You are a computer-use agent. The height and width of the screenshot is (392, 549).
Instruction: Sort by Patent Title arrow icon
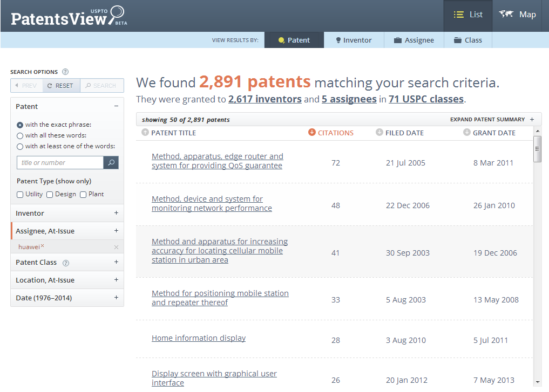[x=145, y=133]
